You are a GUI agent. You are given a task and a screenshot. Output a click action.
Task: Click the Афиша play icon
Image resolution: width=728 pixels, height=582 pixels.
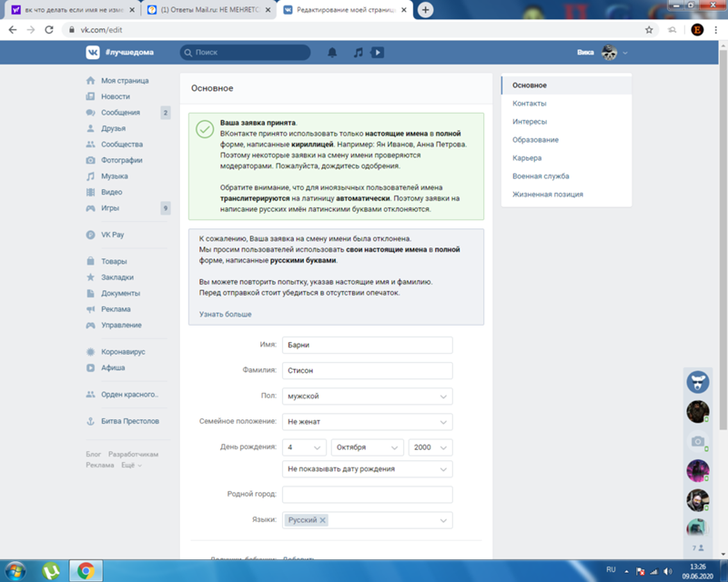(x=90, y=367)
